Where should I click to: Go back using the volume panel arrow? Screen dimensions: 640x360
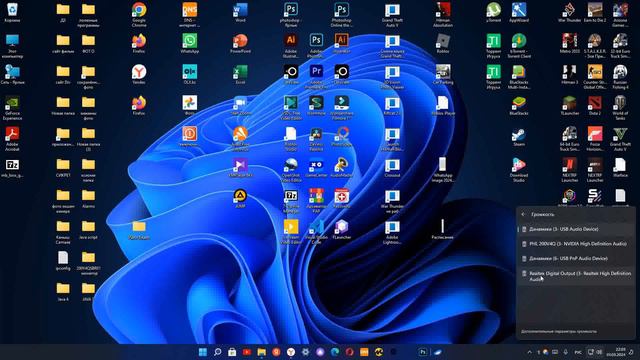[x=523, y=214]
